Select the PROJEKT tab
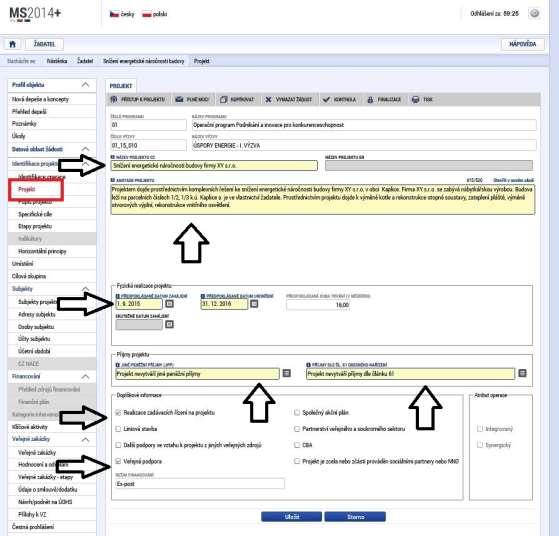 (121, 86)
